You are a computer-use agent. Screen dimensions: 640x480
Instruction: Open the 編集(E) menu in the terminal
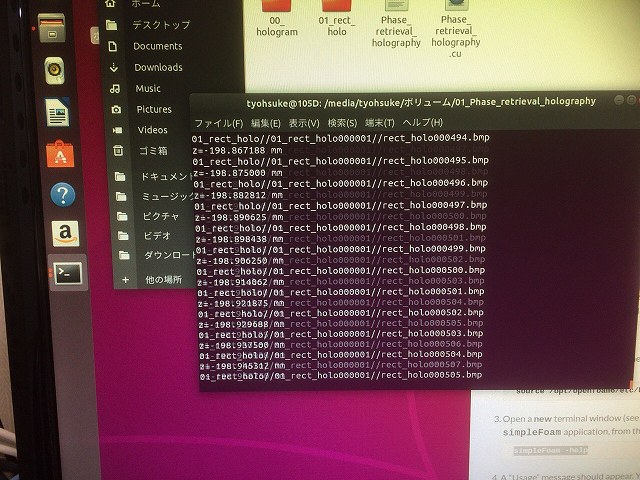click(x=264, y=122)
